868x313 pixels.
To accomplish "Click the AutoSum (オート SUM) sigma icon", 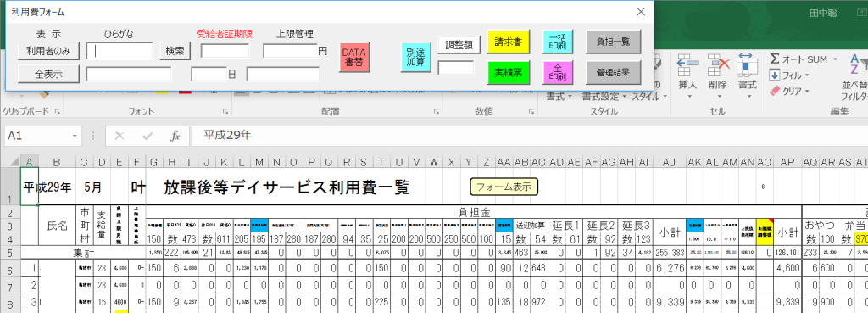I will click(775, 59).
